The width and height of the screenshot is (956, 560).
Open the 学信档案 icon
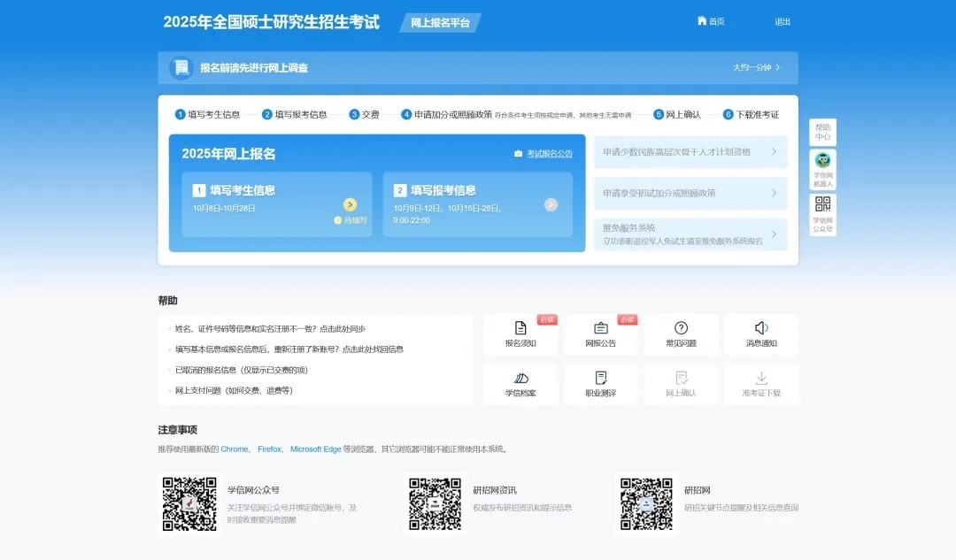click(520, 380)
